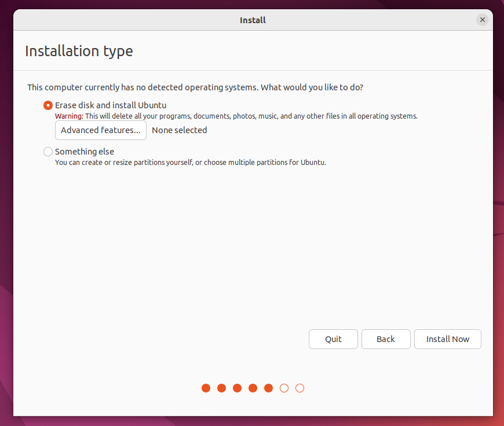This screenshot has height=426, width=504.
Task: Click the red Warning text
Action: pos(69,116)
